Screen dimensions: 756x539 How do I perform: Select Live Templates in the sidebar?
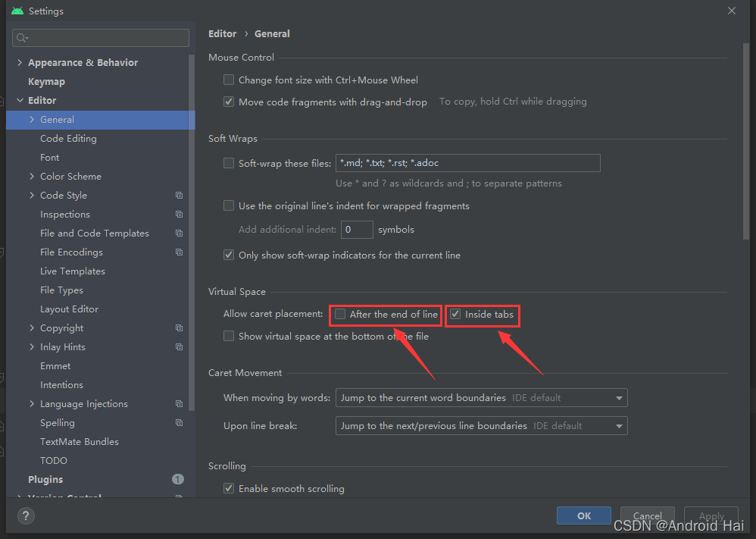[72, 271]
